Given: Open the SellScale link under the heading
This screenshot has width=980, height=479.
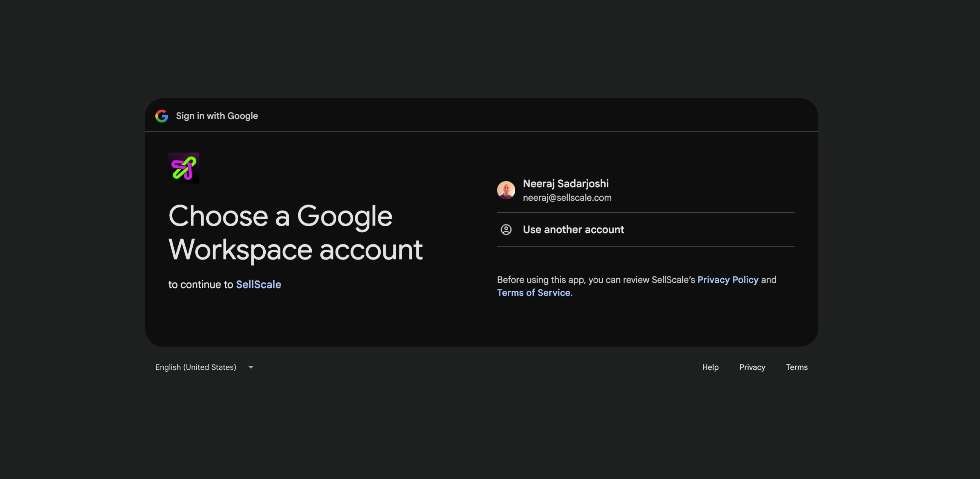Looking at the screenshot, I should coord(258,284).
